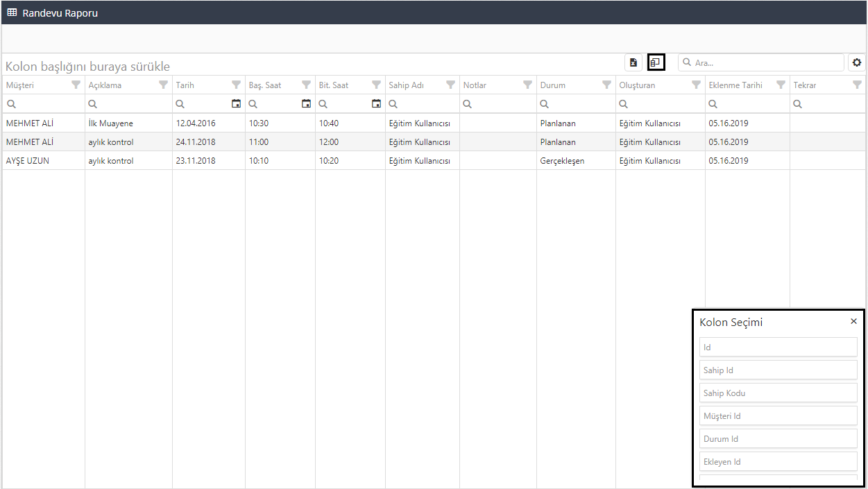Click the settings gear icon
Image resolution: width=868 pixels, height=489 pixels.
pyautogui.click(x=857, y=62)
